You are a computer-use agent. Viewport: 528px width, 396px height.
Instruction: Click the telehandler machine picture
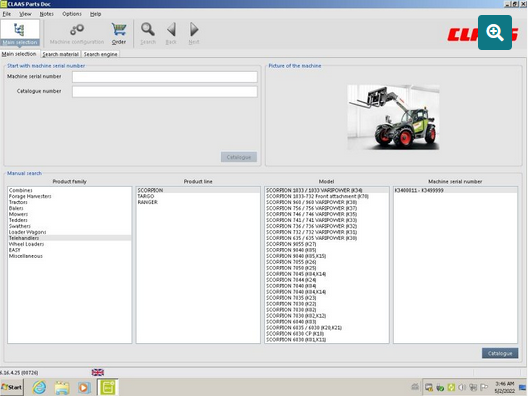coord(393,117)
